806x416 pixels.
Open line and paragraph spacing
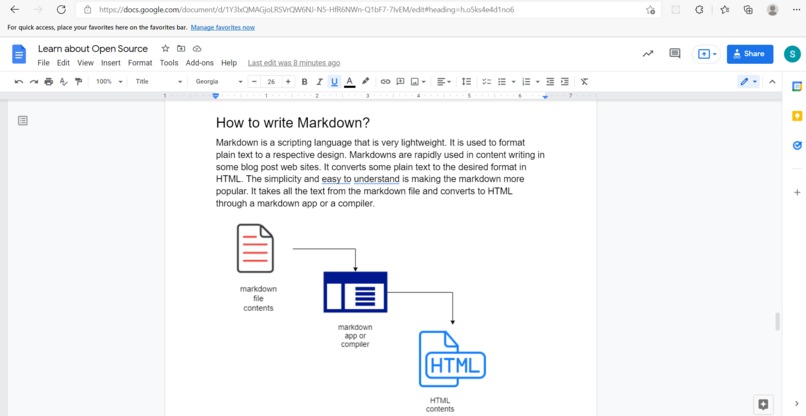(466, 82)
